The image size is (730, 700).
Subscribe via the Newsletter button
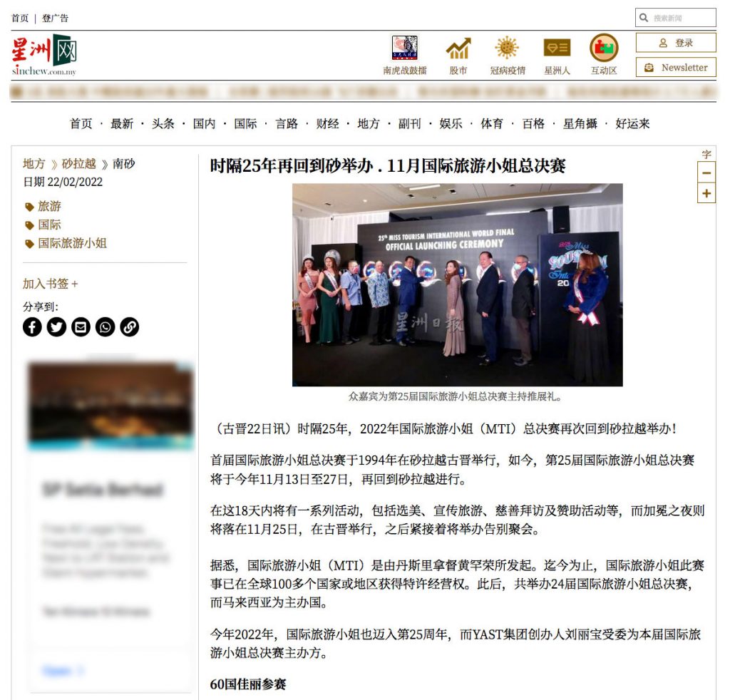point(676,68)
